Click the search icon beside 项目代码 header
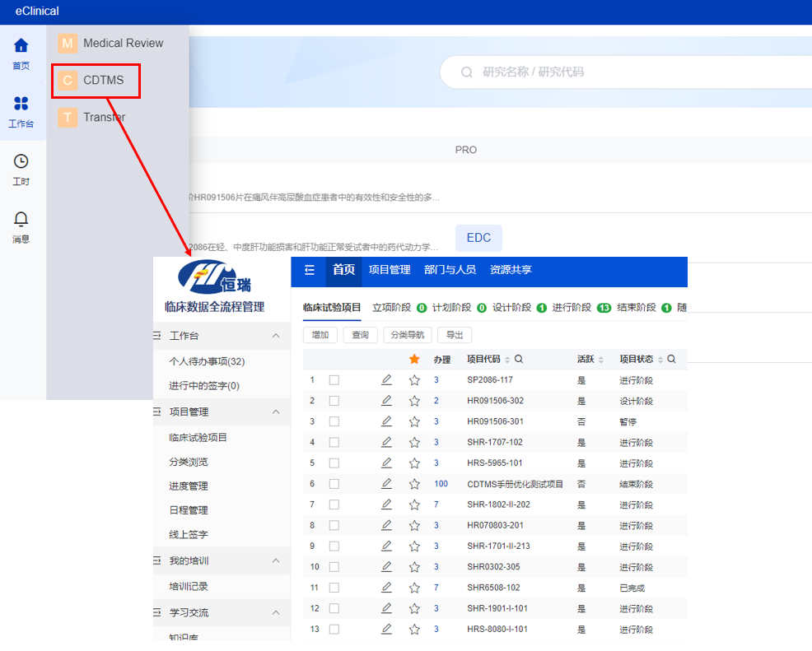Viewport: 812px width, 651px height. coord(519,360)
